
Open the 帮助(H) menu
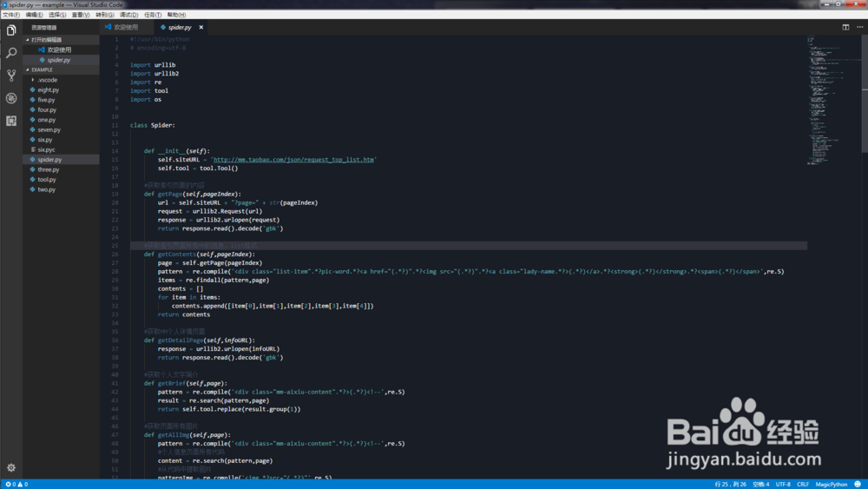(176, 15)
